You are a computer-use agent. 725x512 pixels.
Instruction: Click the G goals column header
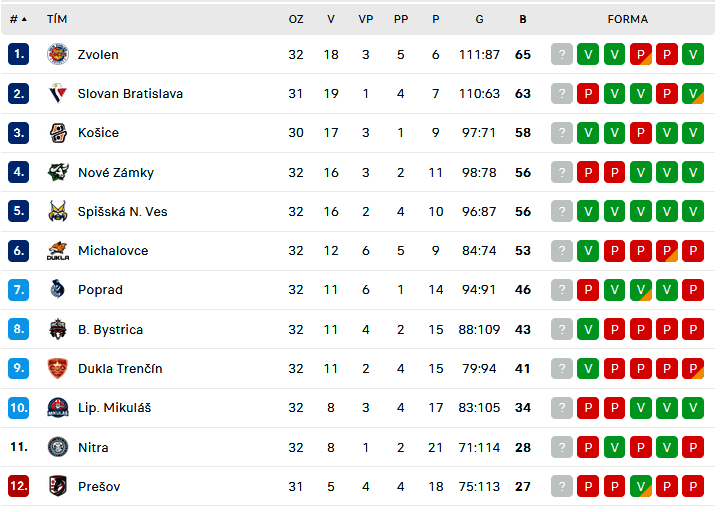[479, 19]
